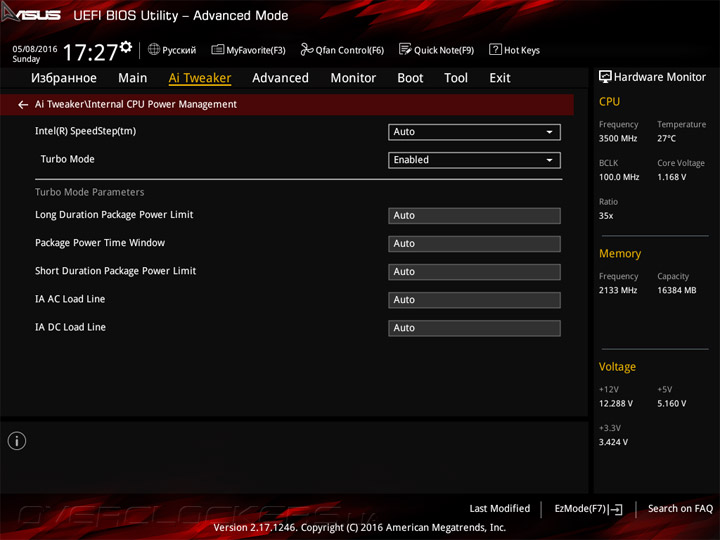Image resolution: width=720 pixels, height=540 pixels.
Task: Switch to EzMode(F7) label
Action: point(580,508)
